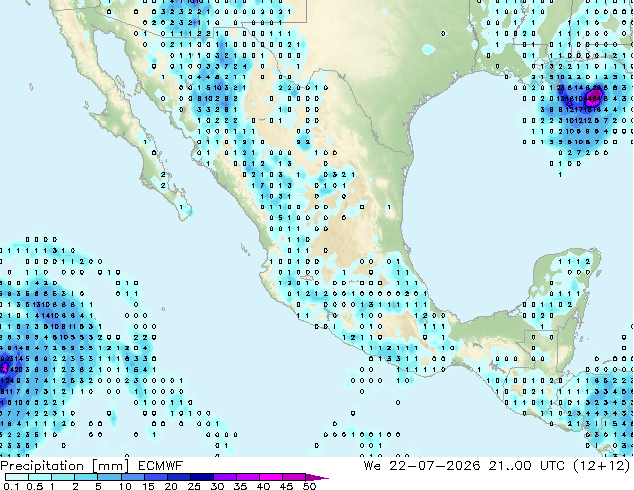Select the 35–40 mm legend color box

point(248,477)
